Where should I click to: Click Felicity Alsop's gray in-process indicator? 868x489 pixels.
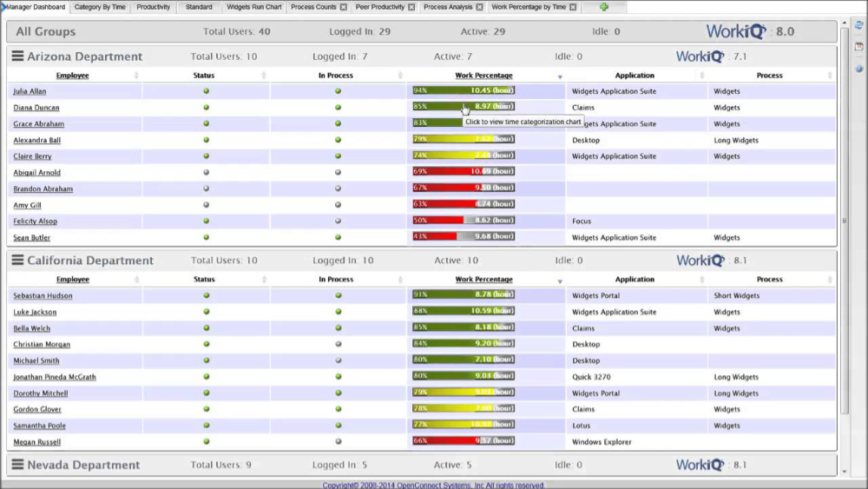coord(338,221)
